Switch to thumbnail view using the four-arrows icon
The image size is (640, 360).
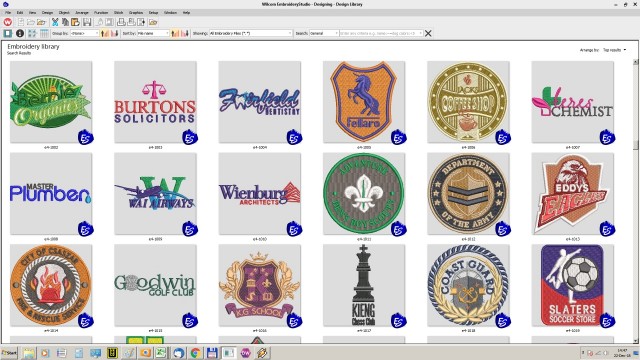tap(32, 33)
